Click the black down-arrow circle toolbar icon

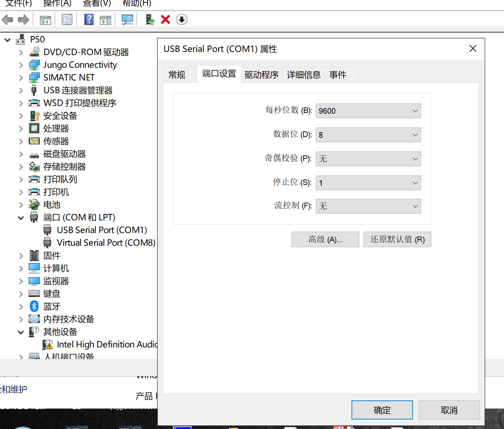181,20
